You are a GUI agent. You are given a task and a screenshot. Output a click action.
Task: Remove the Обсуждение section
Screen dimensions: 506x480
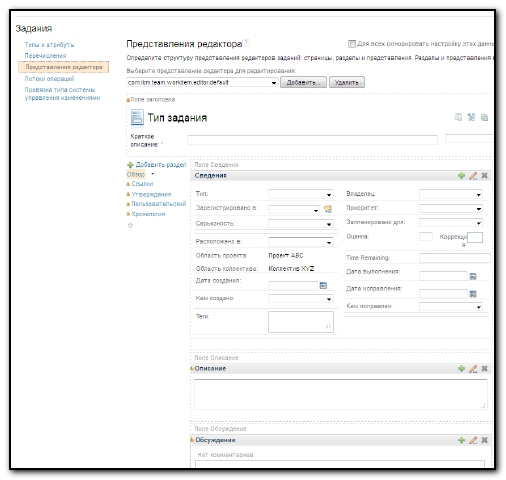pyautogui.click(x=484, y=440)
